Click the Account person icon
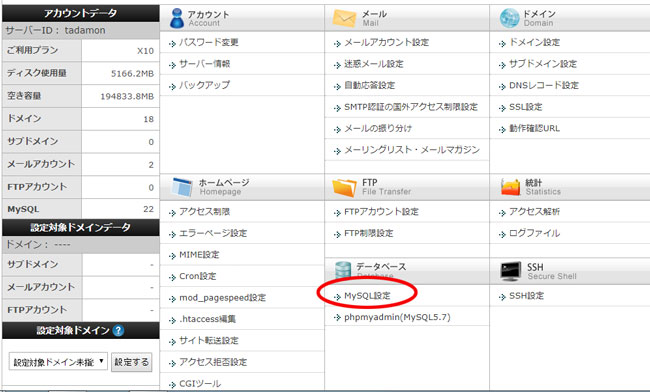The height and width of the screenshot is (392, 650). tap(177, 18)
